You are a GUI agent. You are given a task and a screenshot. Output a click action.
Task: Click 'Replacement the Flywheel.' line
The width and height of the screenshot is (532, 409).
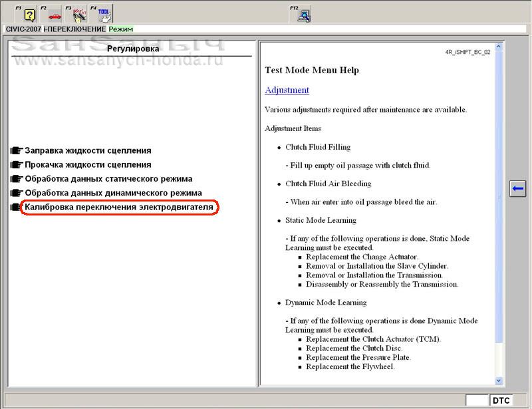click(x=350, y=366)
